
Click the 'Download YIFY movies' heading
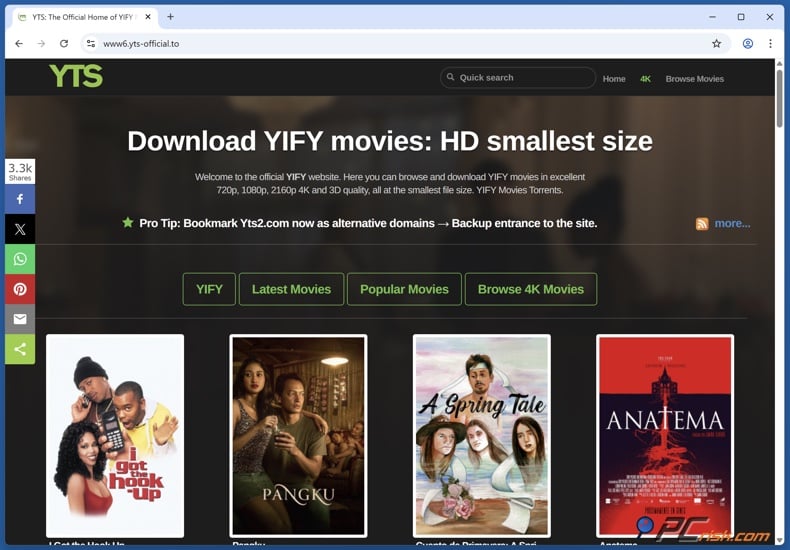point(390,141)
